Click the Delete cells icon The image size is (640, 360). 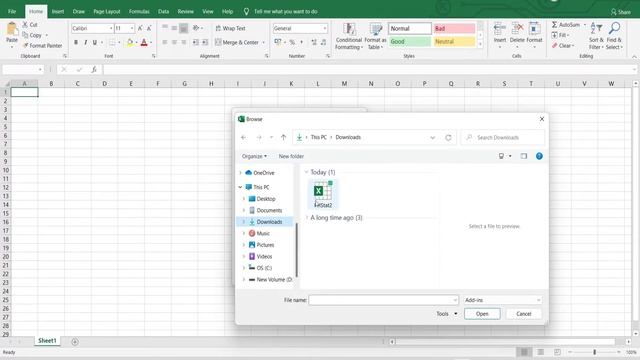click(x=517, y=29)
